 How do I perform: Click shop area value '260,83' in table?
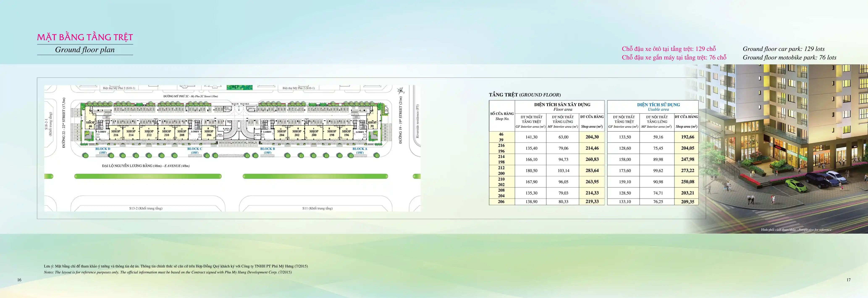click(x=592, y=159)
